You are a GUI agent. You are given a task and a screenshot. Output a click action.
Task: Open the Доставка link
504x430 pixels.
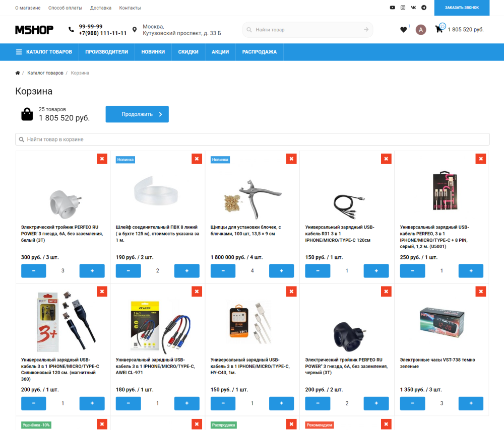coord(101,8)
